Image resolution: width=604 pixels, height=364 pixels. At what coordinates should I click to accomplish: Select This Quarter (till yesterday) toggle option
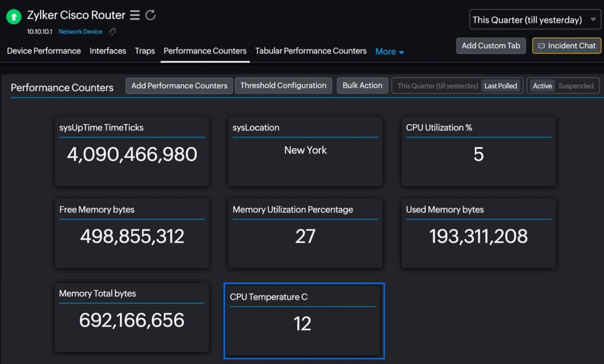coord(437,86)
